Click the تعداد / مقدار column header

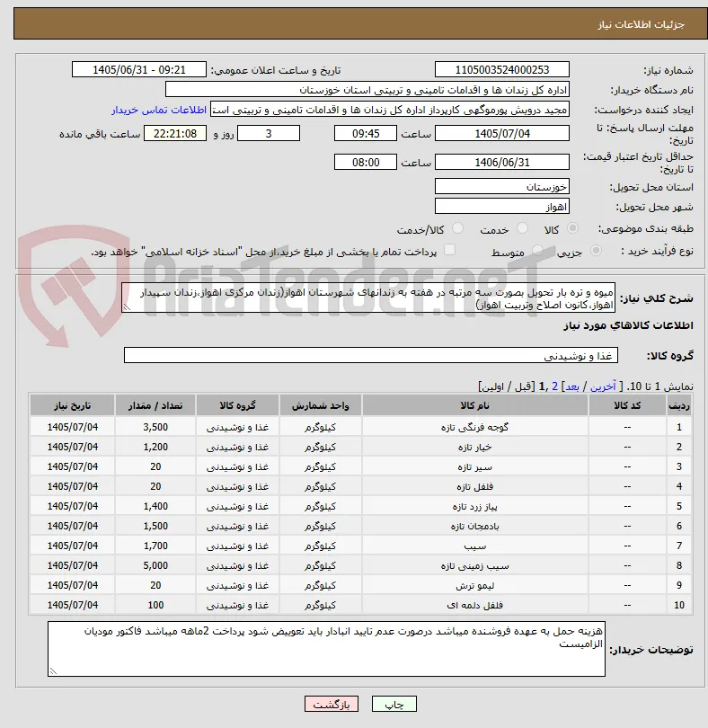(x=155, y=405)
